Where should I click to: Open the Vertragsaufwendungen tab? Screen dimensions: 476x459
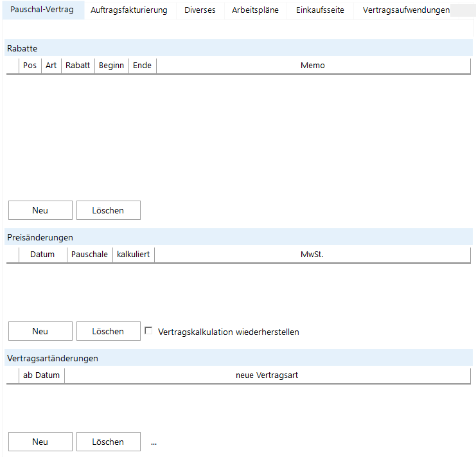405,10
